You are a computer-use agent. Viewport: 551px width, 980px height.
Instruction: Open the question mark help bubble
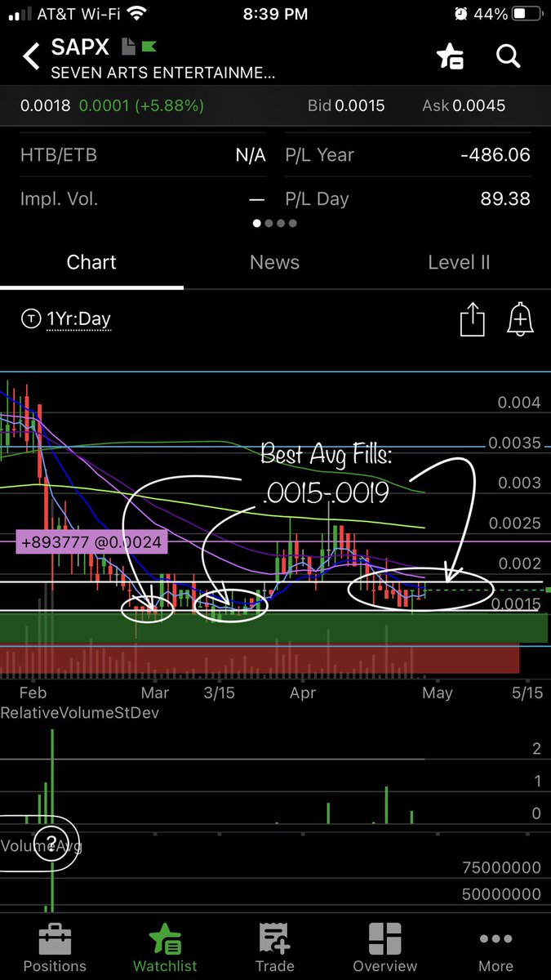pos(51,844)
